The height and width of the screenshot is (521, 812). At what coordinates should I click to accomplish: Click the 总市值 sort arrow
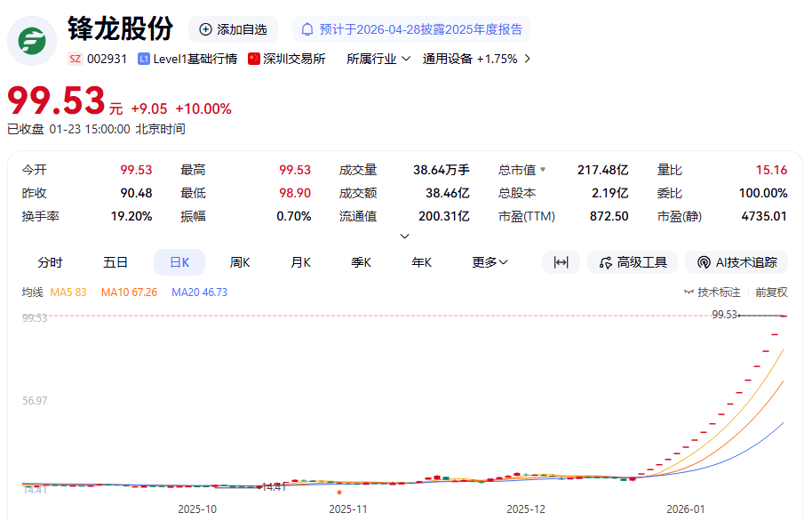542,167
